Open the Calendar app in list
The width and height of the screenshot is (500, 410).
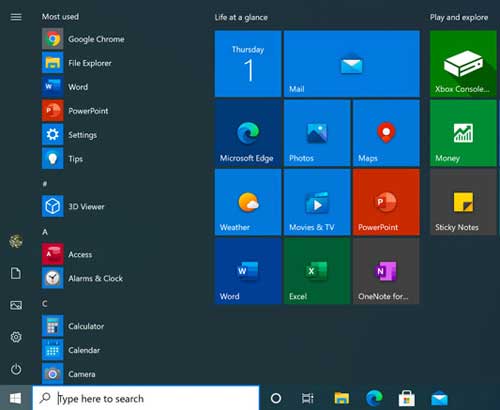click(71, 350)
